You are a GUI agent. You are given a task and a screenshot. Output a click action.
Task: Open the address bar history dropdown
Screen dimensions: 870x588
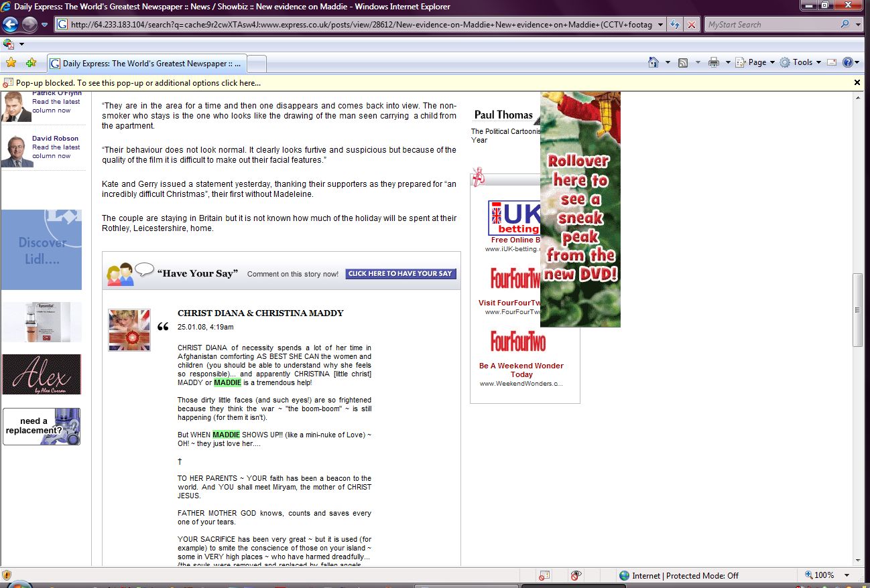tap(661, 25)
